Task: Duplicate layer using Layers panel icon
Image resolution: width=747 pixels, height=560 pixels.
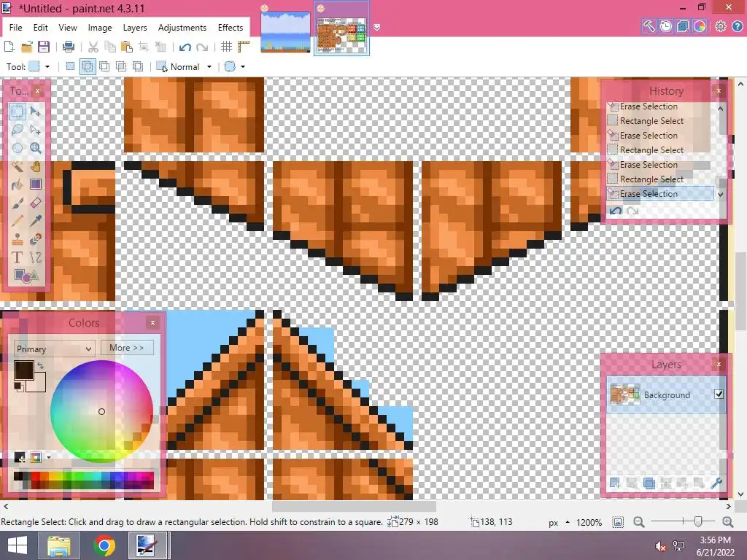Action: click(x=649, y=483)
